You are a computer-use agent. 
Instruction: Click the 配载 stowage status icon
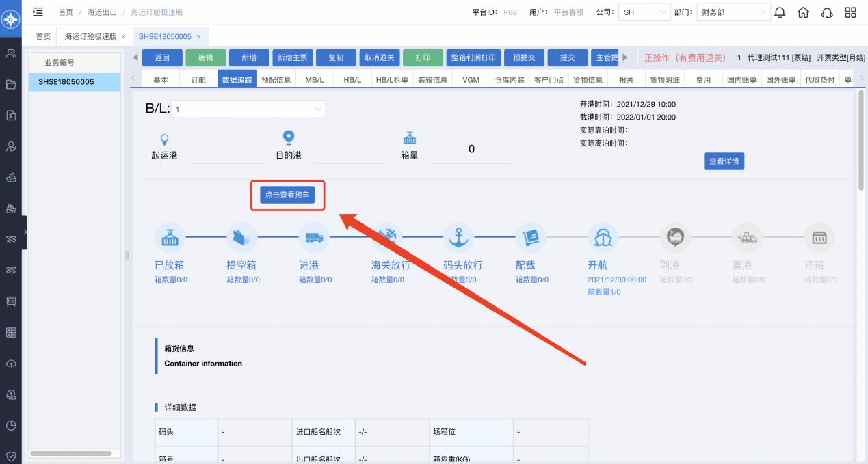[x=529, y=237]
